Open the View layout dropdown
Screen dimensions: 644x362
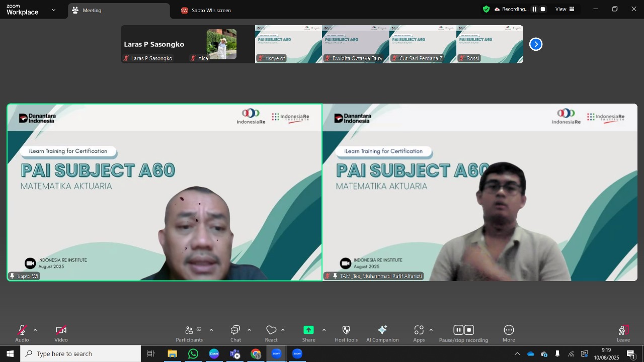coord(565,9)
